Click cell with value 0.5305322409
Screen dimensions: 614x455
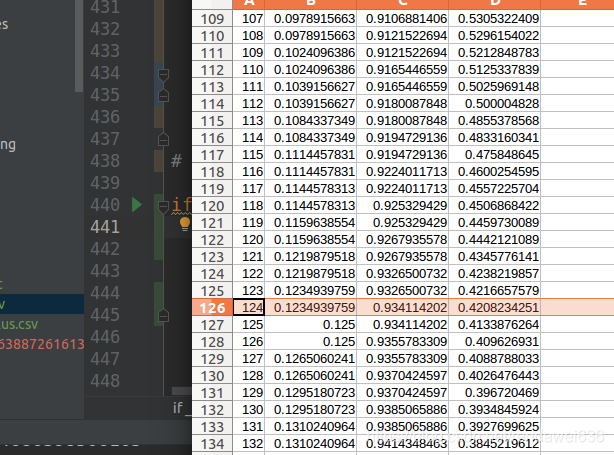coord(495,18)
